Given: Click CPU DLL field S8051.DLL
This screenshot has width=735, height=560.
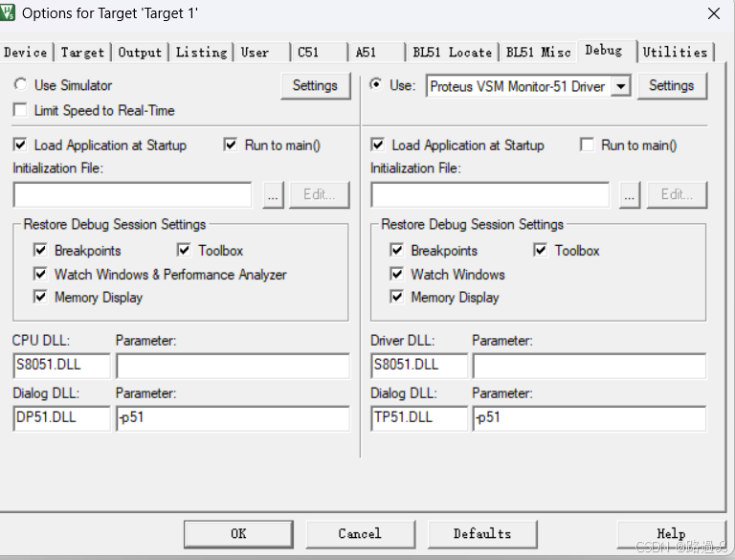Looking at the screenshot, I should [61, 366].
